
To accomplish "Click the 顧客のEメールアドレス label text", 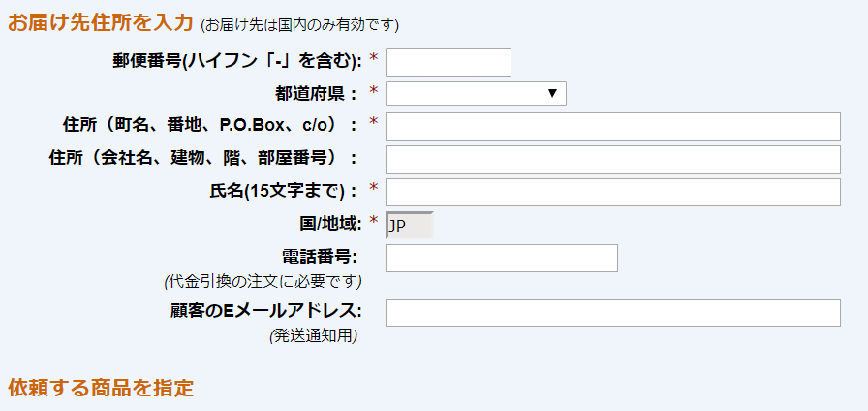I will click(x=265, y=311).
